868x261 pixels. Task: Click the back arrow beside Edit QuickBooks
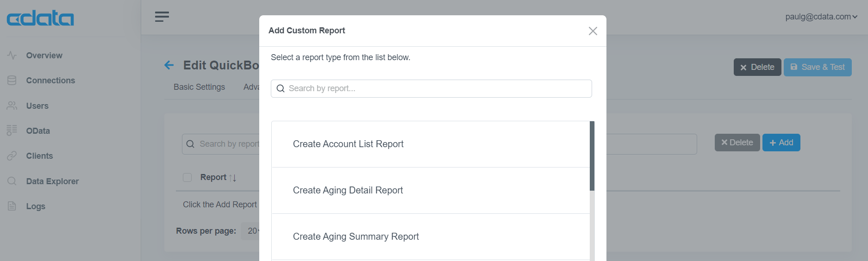click(169, 65)
